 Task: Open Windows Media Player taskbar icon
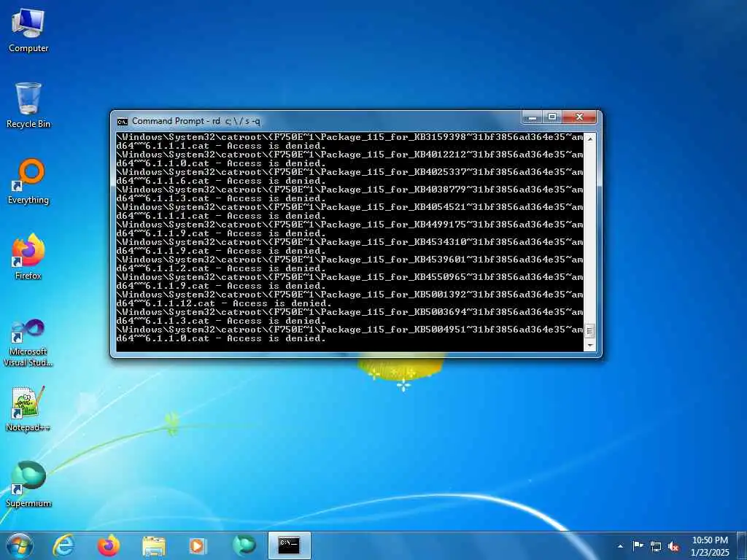tap(198, 545)
